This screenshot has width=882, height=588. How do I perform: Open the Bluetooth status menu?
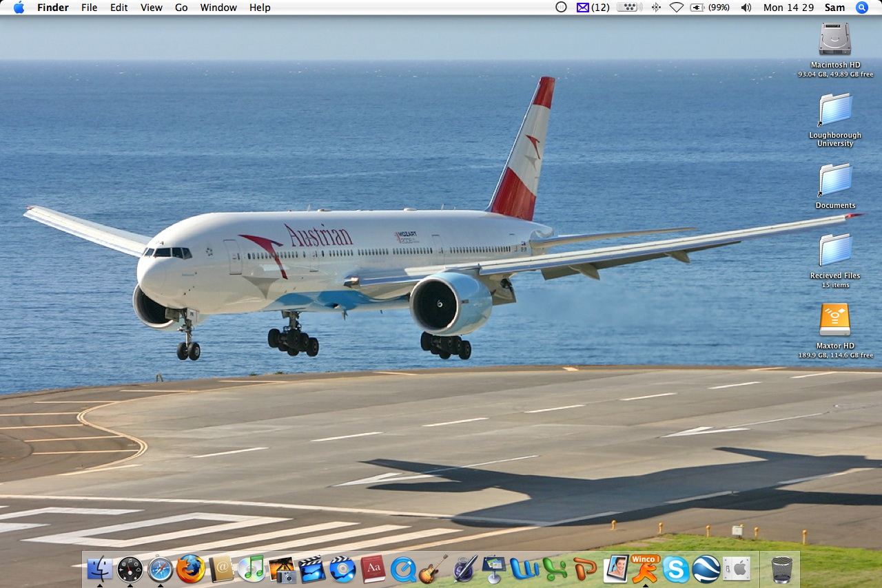[x=655, y=8]
